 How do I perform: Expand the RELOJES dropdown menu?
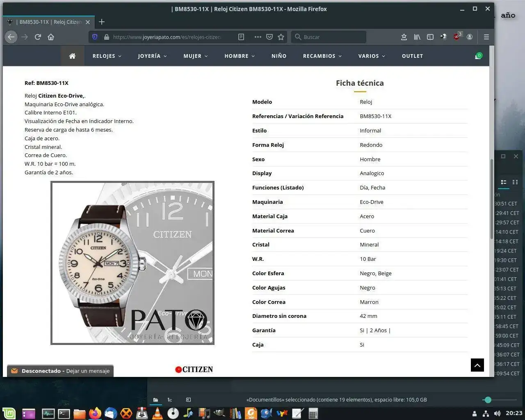pyautogui.click(x=107, y=56)
